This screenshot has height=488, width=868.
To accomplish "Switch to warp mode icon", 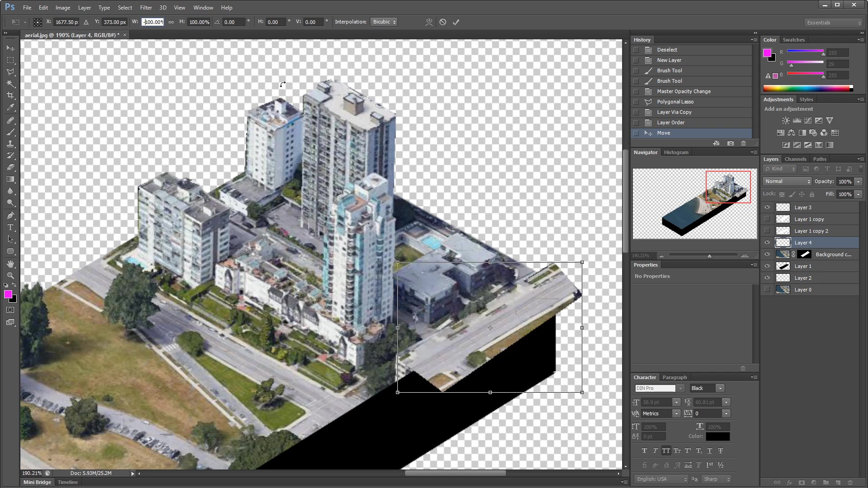I will tap(429, 22).
